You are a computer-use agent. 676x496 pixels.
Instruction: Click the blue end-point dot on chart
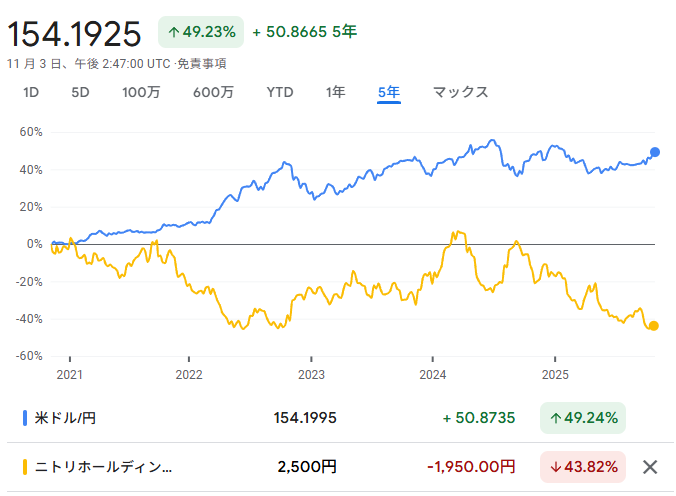[655, 152]
